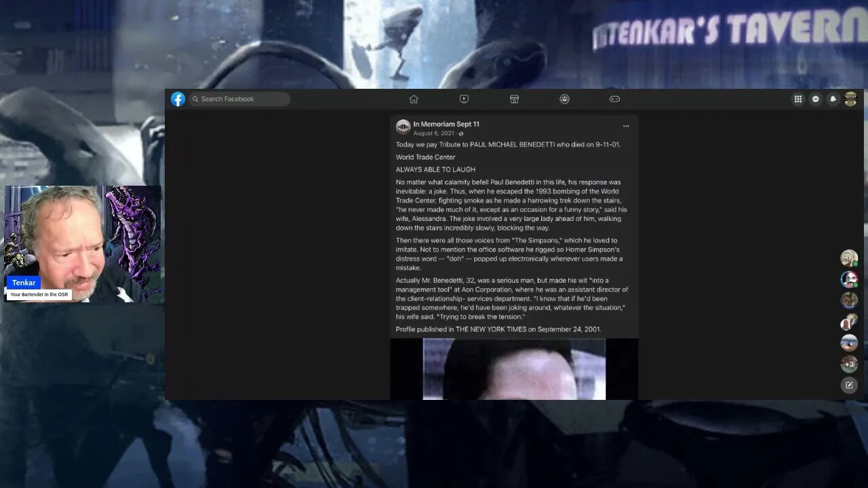Viewport: 868px width, 488px height.
Task: Open the Messenger icon
Action: (x=816, y=99)
